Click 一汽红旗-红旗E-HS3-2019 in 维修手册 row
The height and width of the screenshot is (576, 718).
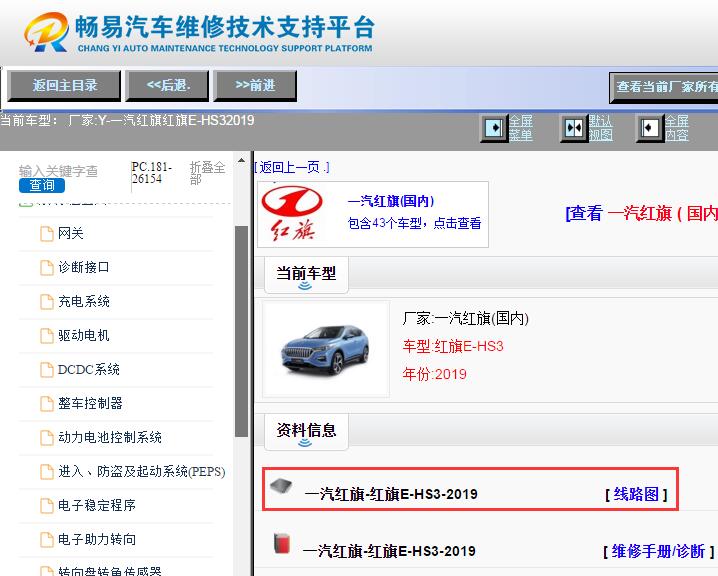(x=389, y=551)
